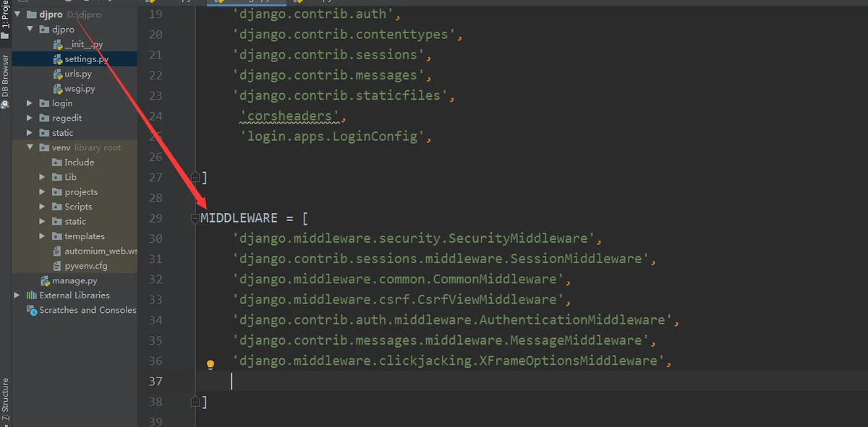Click the __init__.py Python file icon
Screen dimensions: 868x427
(58, 45)
